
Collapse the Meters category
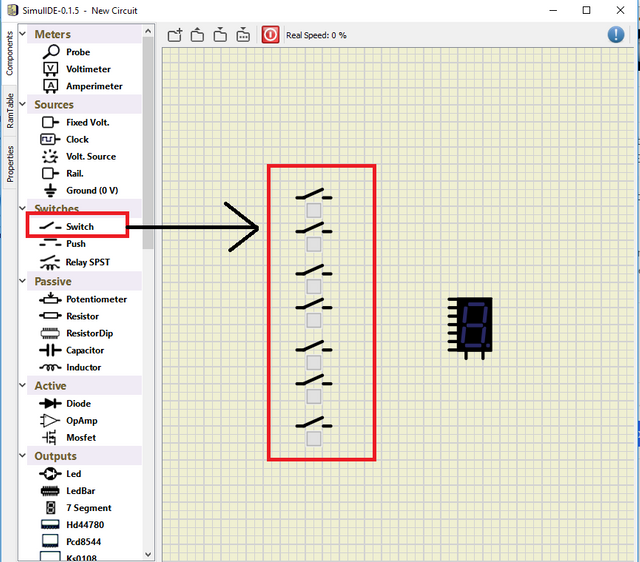pyautogui.click(x=22, y=33)
